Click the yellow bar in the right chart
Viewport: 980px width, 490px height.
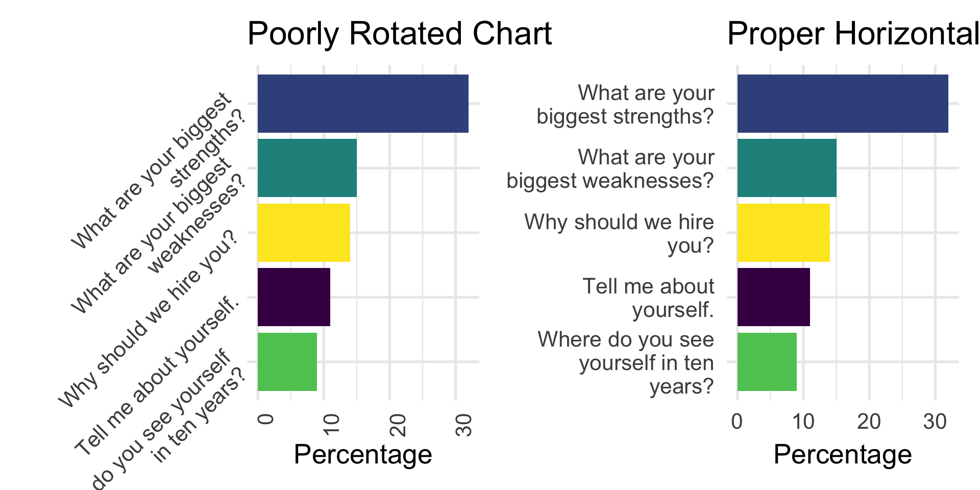tap(783, 233)
